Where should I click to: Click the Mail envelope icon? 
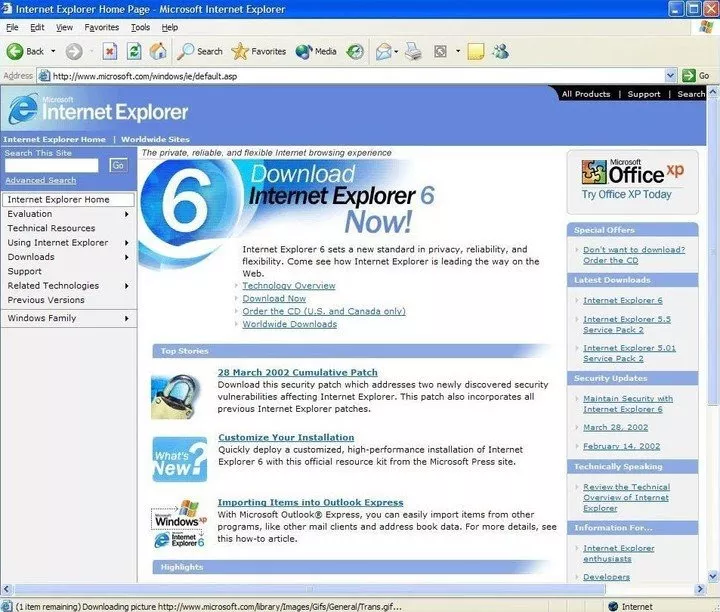click(383, 51)
